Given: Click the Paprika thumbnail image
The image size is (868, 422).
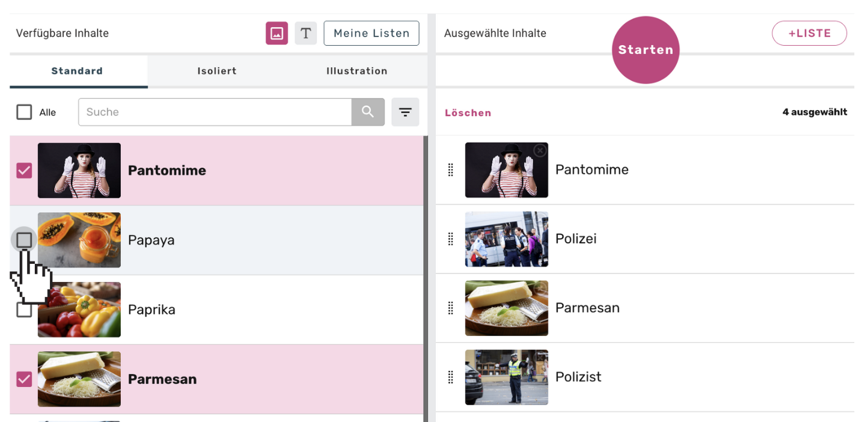Looking at the screenshot, I should click(79, 310).
